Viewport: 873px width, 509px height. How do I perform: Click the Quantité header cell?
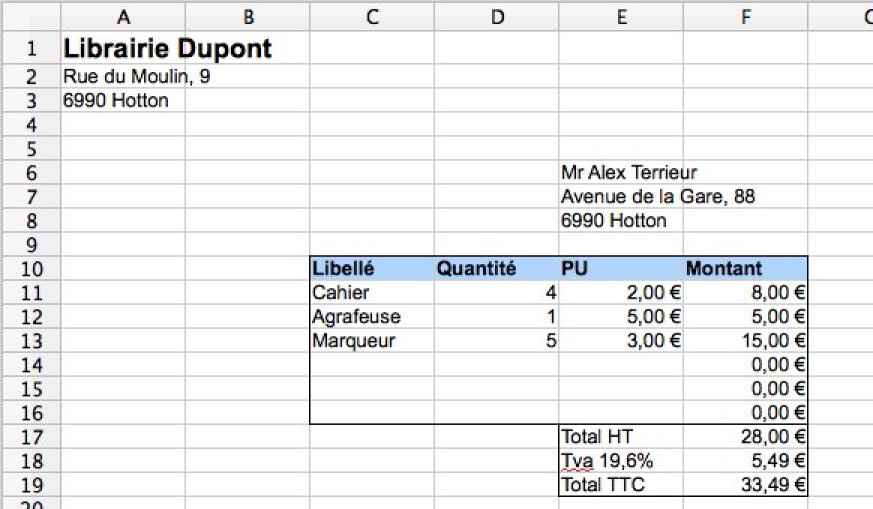497,268
